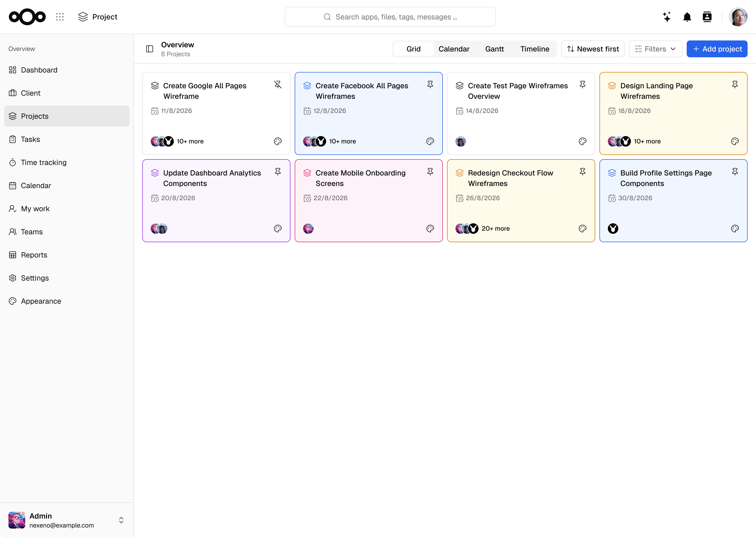Open Appearance in the sidebar
The width and height of the screenshot is (756, 538).
coord(67,301)
